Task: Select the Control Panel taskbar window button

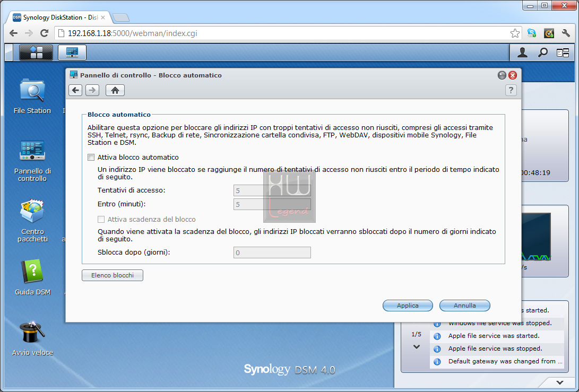Action: tap(72, 53)
